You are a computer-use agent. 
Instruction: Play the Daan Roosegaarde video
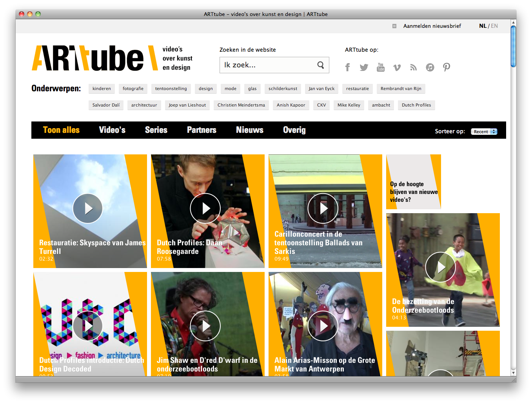tap(205, 208)
